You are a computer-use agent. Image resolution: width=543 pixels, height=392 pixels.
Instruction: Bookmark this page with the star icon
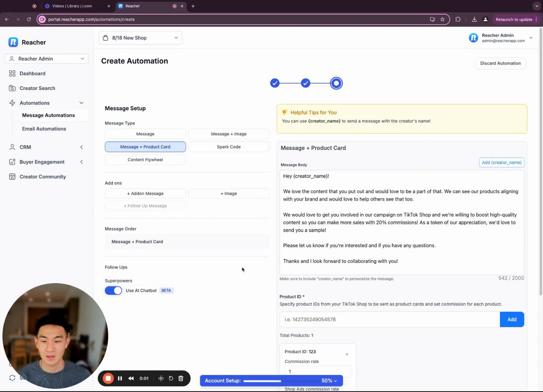coord(442,19)
